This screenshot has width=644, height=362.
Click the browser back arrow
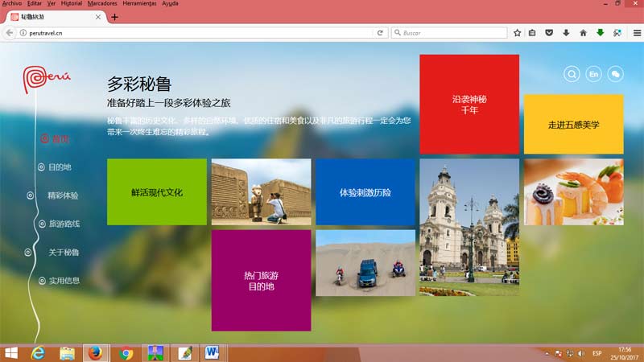tap(10, 33)
